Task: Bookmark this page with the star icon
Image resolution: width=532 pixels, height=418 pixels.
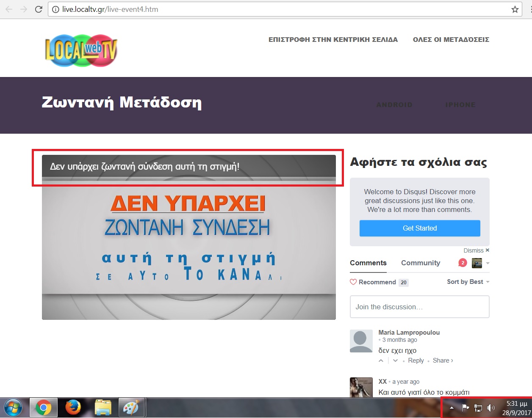Action: [515, 9]
